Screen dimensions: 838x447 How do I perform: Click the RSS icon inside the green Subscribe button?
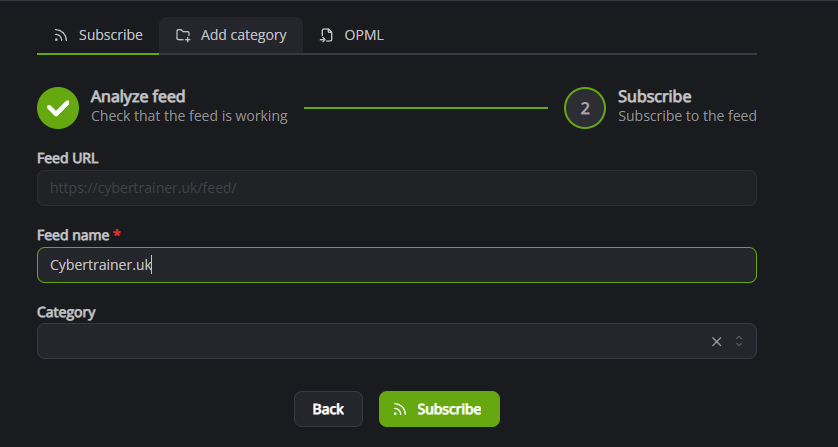click(400, 409)
